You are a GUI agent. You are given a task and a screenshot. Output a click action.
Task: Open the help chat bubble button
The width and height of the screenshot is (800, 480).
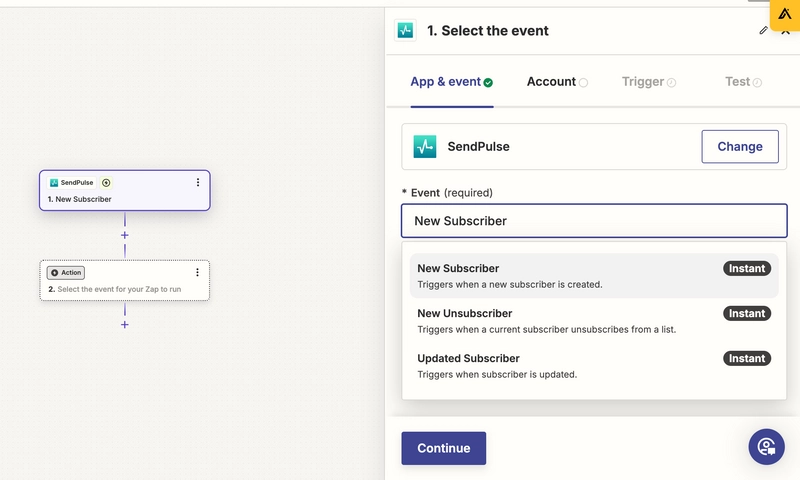pyautogui.click(x=766, y=447)
